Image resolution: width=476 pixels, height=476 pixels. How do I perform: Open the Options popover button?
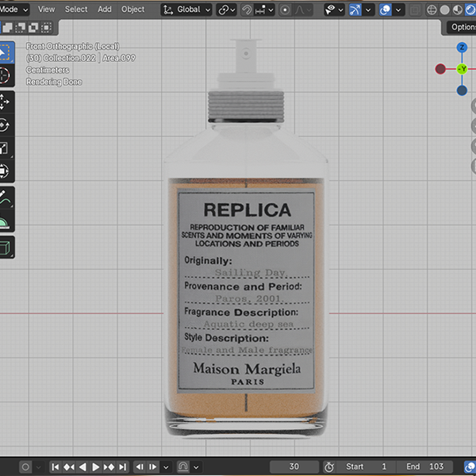pos(461,27)
